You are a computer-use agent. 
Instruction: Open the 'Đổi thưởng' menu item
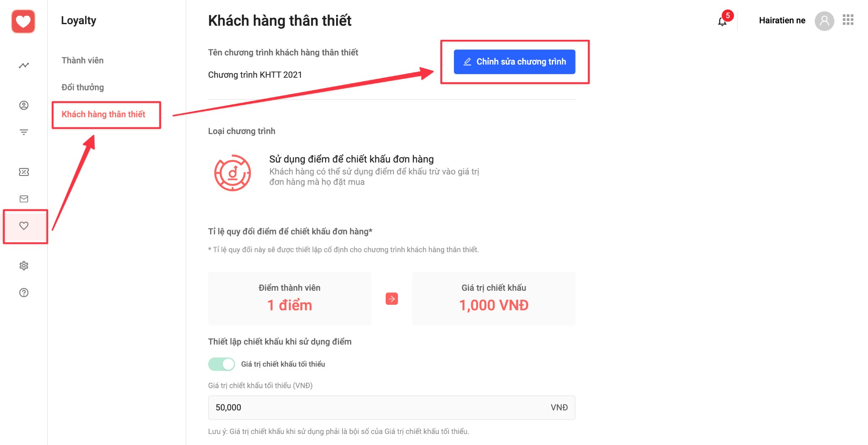[x=83, y=87]
